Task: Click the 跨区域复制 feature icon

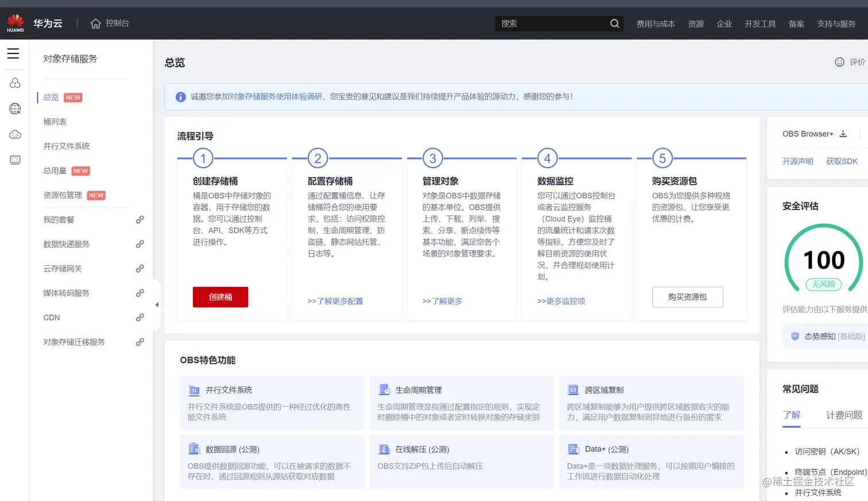Action: [x=573, y=390]
